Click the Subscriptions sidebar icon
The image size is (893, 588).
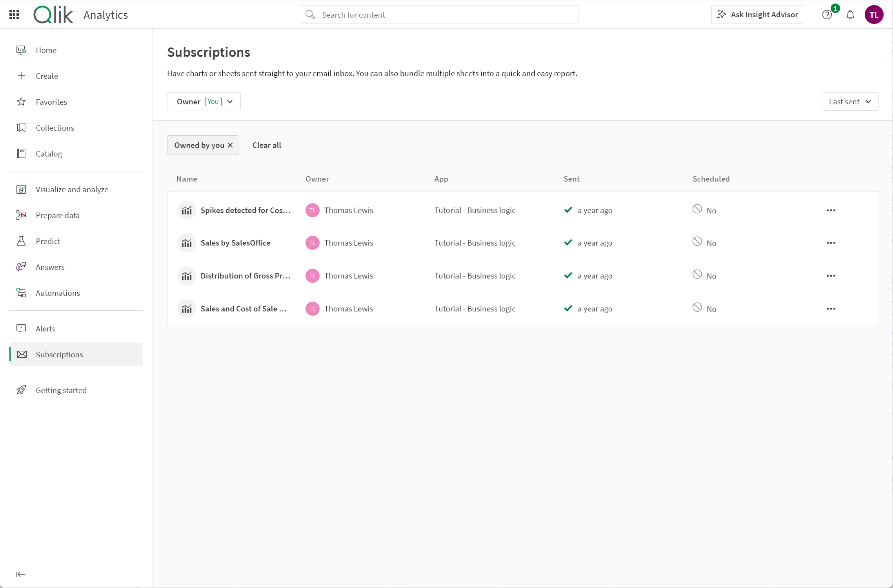point(22,354)
